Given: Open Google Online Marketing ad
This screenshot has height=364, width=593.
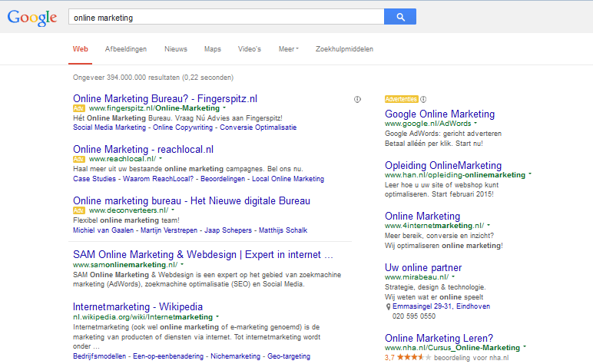Looking at the screenshot, I should point(439,114).
